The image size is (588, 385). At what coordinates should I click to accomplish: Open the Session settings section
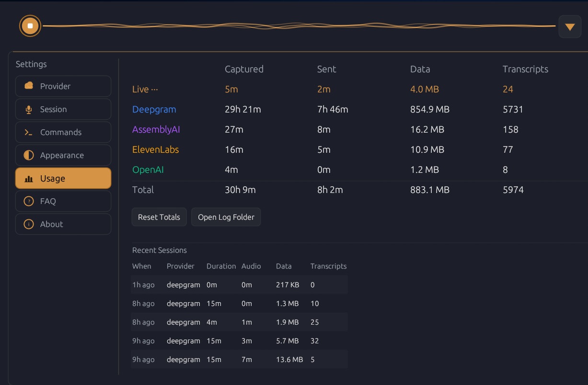[x=63, y=109]
